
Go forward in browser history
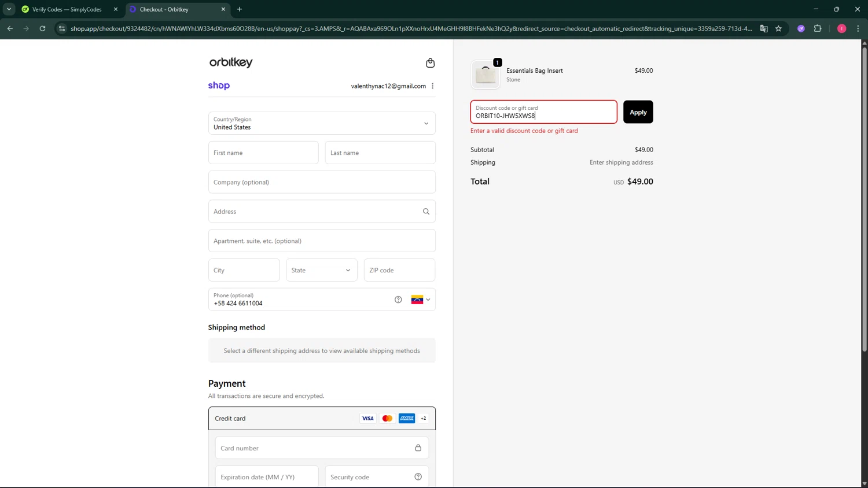26,28
